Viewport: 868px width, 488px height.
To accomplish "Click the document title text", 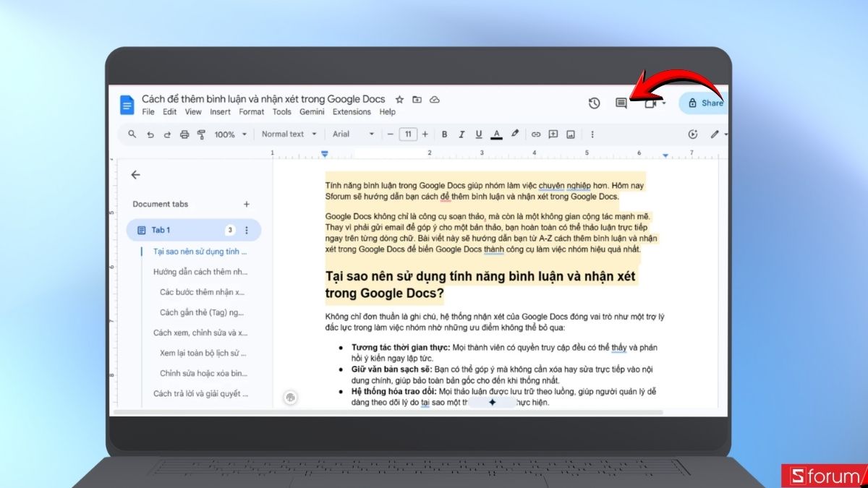I will point(263,99).
